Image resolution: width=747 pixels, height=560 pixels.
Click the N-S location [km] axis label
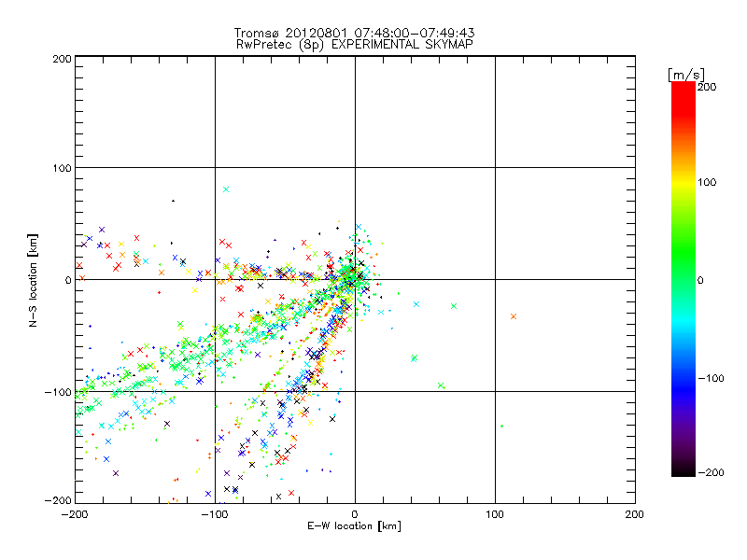(33, 281)
